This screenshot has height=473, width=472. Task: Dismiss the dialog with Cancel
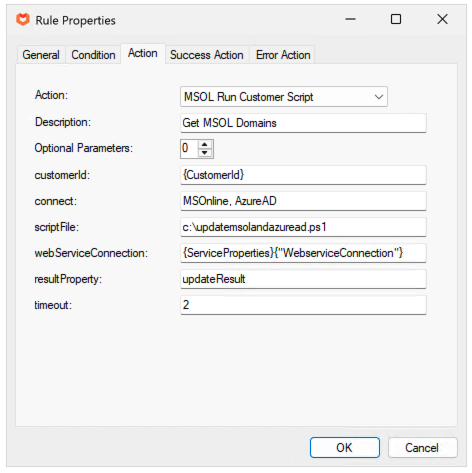[422, 448]
